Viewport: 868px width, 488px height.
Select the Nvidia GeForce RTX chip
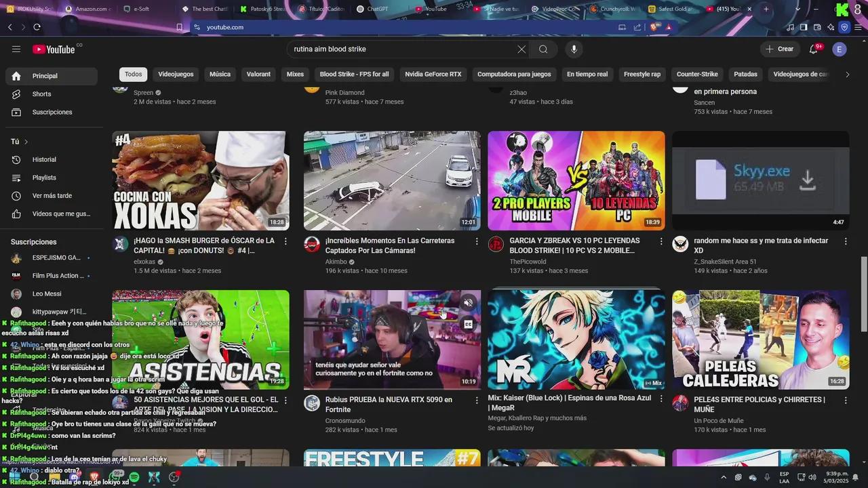tap(433, 74)
